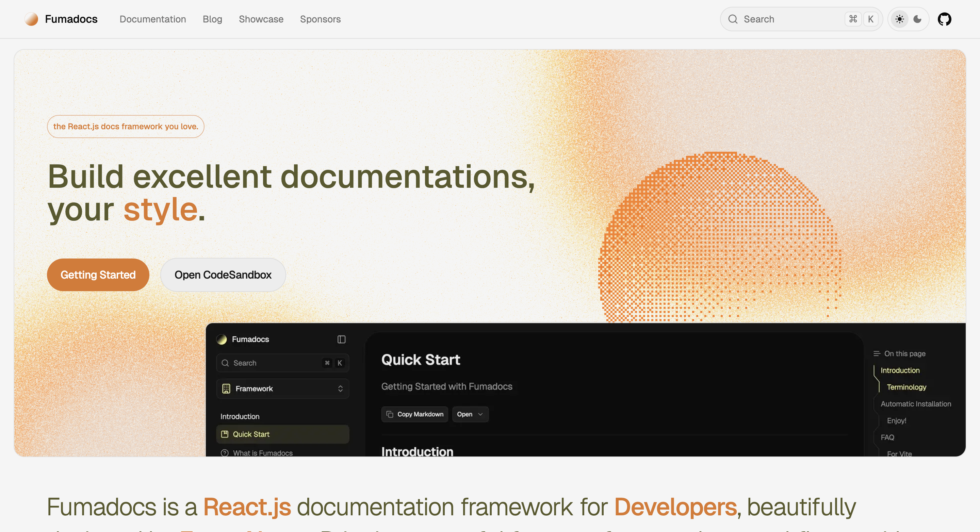The height and width of the screenshot is (532, 980).
Task: Jump to Terminology in table of contents
Action: coord(906,387)
